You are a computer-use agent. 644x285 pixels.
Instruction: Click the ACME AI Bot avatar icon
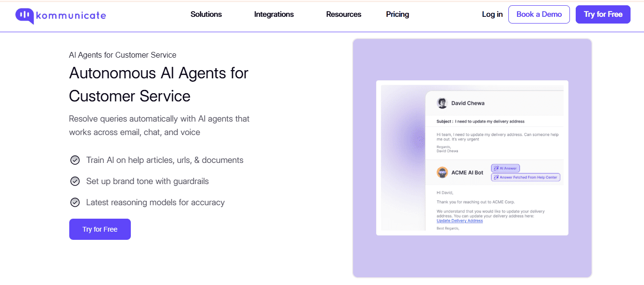(x=442, y=172)
